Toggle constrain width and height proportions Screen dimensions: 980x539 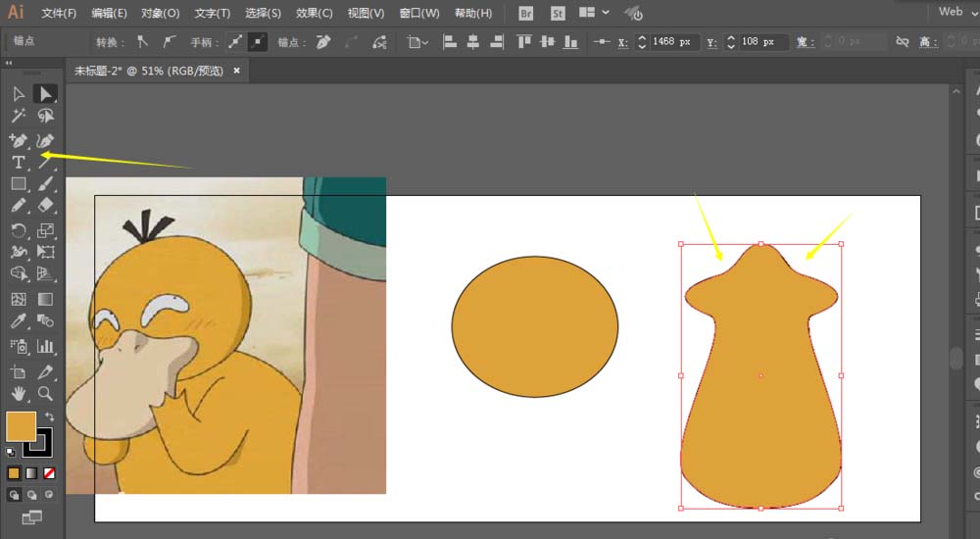[x=902, y=42]
